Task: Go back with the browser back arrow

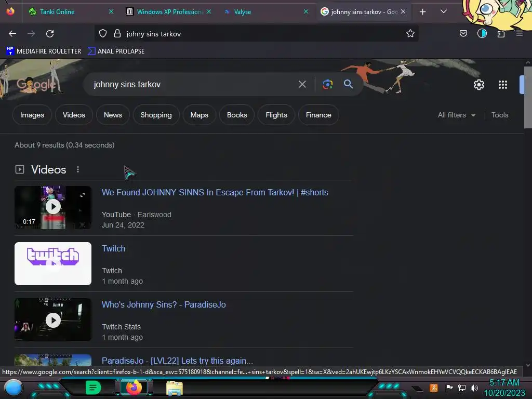Action: click(12, 34)
